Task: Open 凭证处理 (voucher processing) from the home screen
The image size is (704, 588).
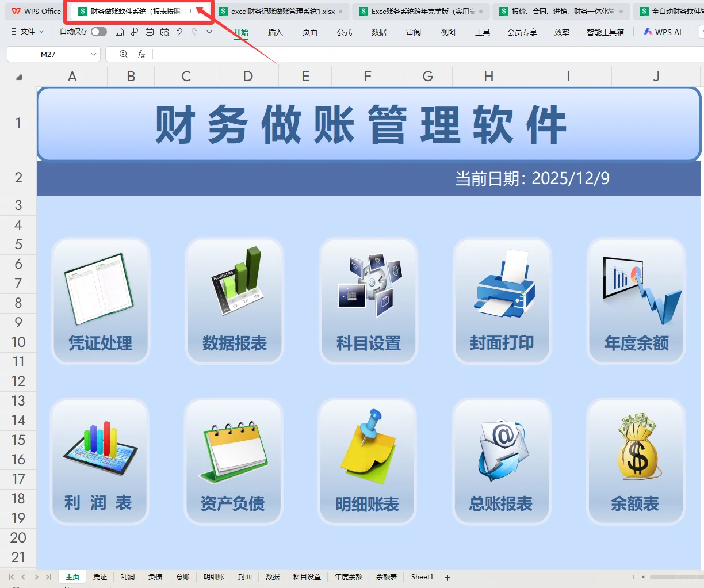Action: coord(100,301)
